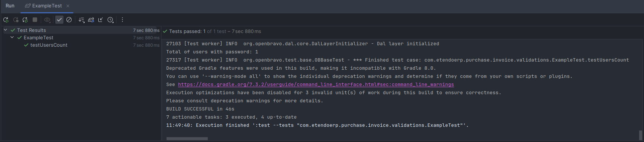Click the 'Finished test case' log line
This screenshot has height=142, width=644.
point(398,60)
